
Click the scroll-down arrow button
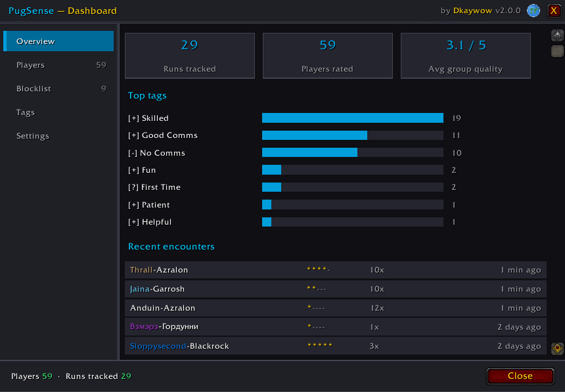point(557,349)
